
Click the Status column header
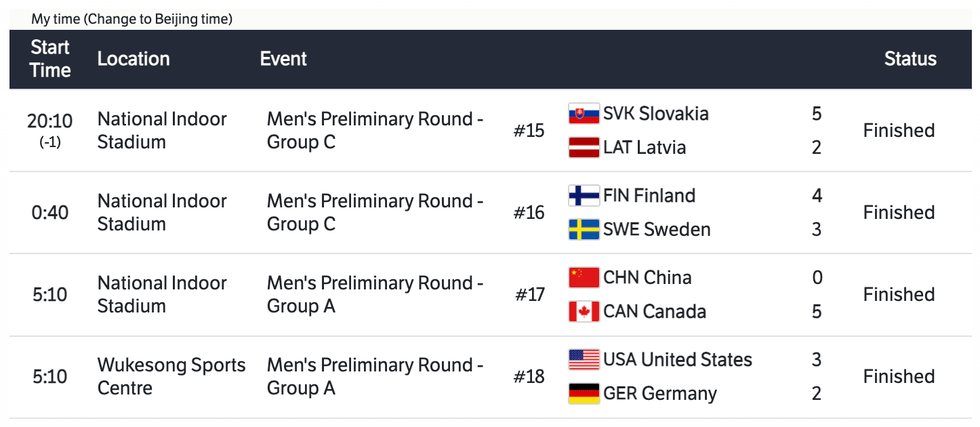pos(910,59)
